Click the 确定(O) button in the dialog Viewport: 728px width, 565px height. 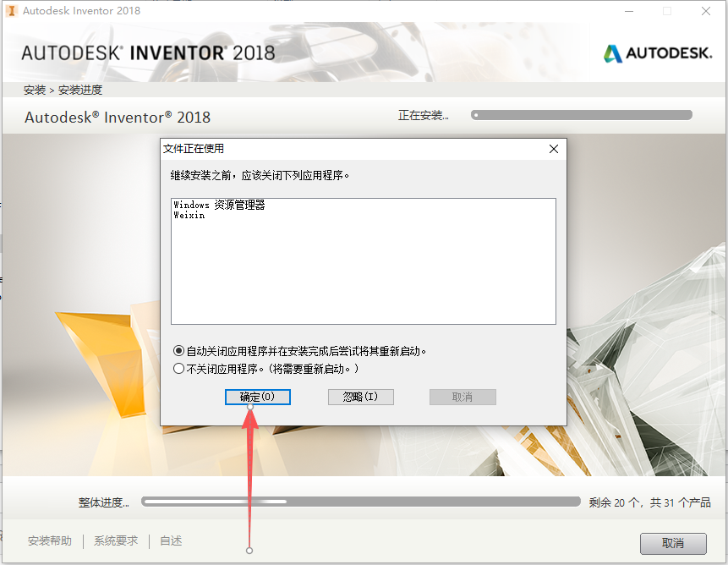257,397
